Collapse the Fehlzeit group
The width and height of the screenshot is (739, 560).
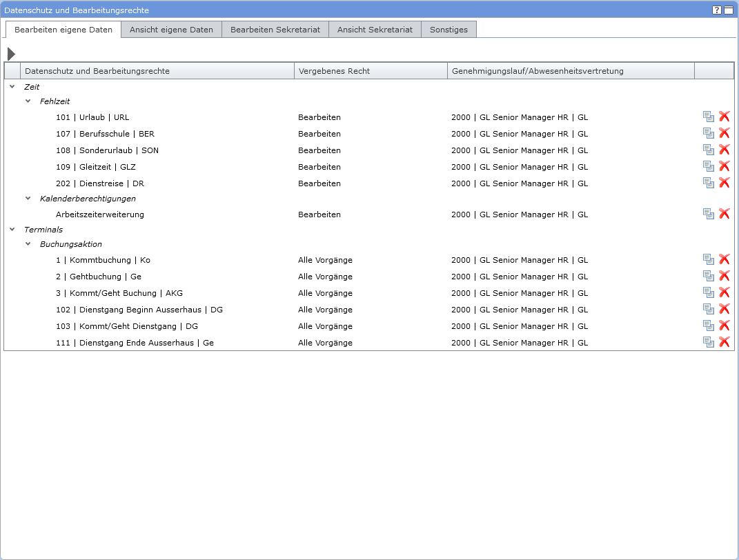pyautogui.click(x=28, y=101)
